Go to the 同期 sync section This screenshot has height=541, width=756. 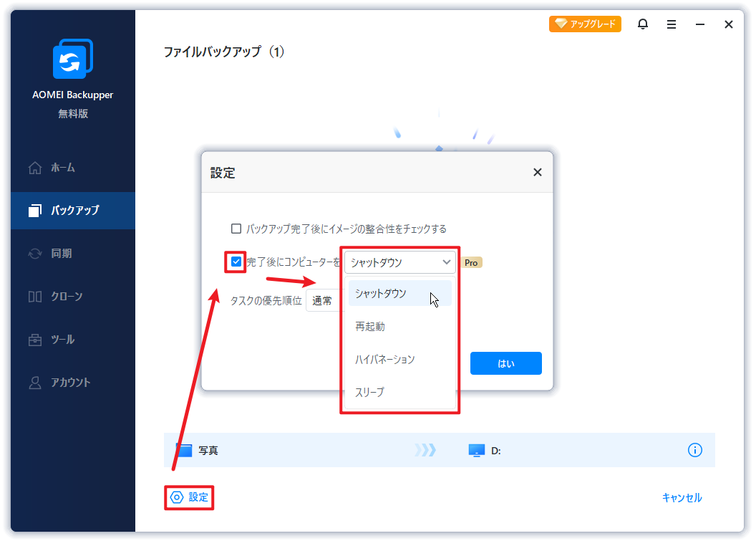pyautogui.click(x=73, y=254)
